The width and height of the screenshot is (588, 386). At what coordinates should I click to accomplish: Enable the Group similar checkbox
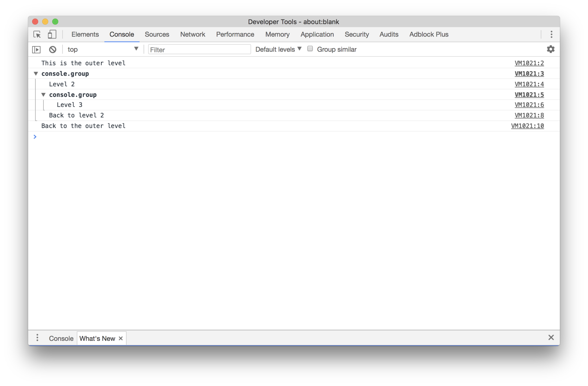point(310,49)
